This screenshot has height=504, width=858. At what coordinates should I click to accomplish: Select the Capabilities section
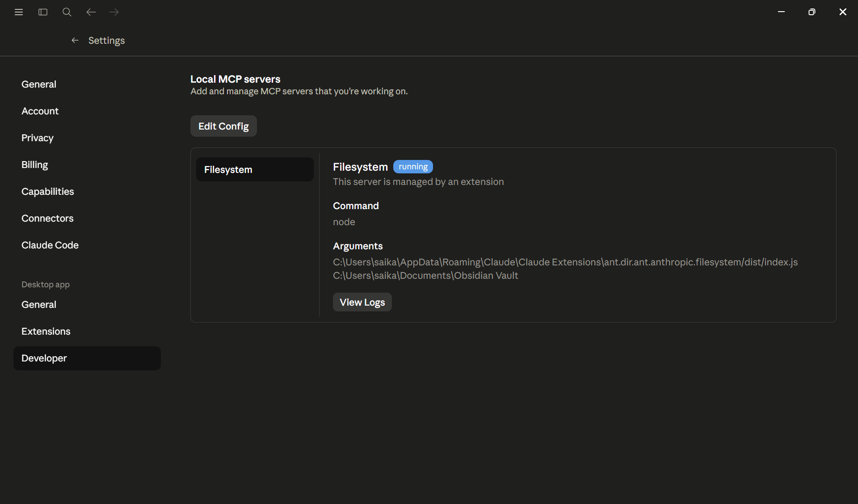(x=87, y=192)
